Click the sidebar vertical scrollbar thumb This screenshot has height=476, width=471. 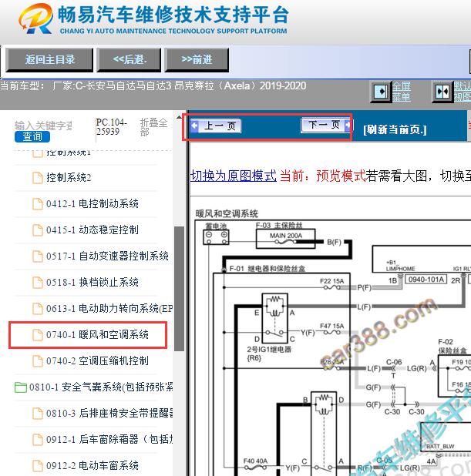click(x=180, y=289)
